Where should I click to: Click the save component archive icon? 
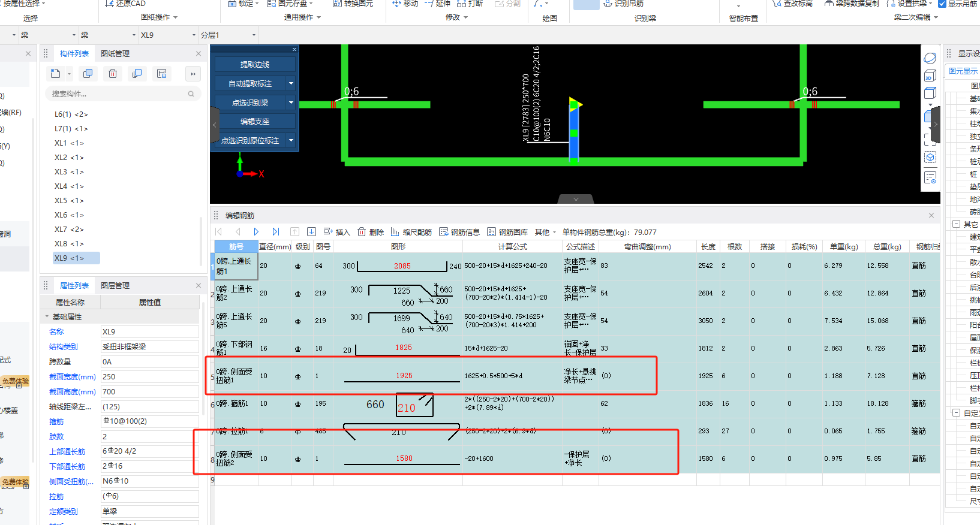pos(161,74)
